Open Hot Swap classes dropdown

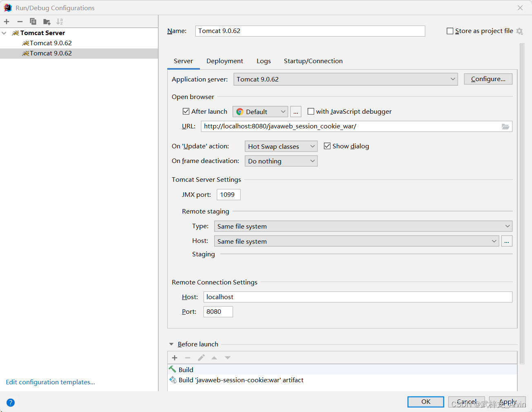coord(281,146)
